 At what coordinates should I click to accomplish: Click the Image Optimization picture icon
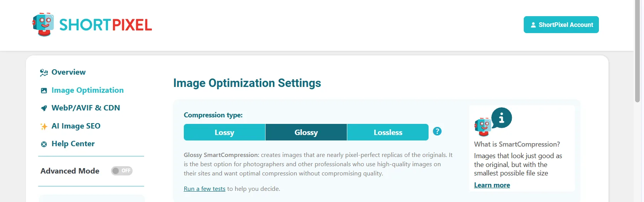(44, 90)
